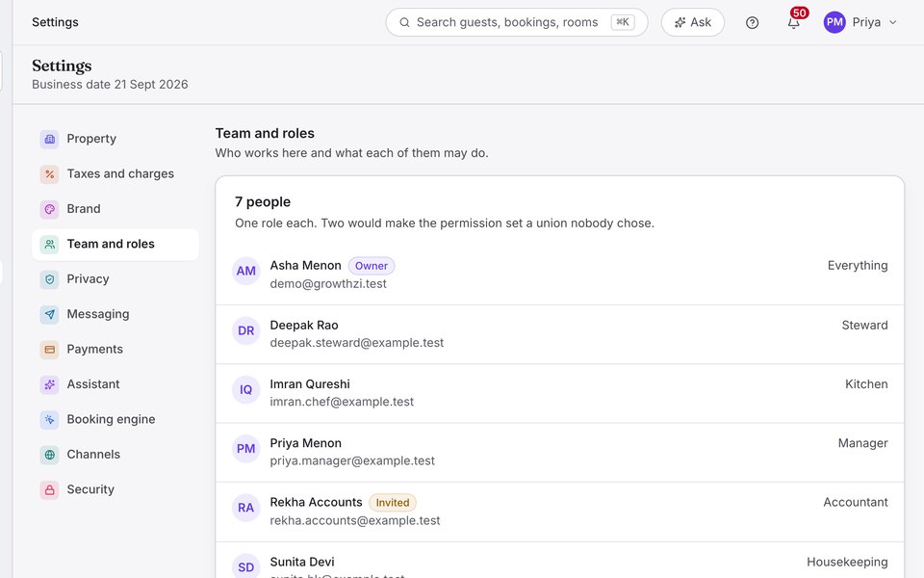Open the Brand settings section
924x578 pixels.
coord(115,209)
